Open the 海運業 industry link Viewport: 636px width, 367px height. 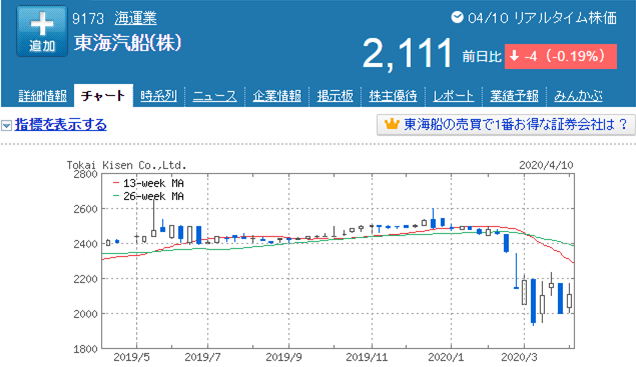[135, 18]
